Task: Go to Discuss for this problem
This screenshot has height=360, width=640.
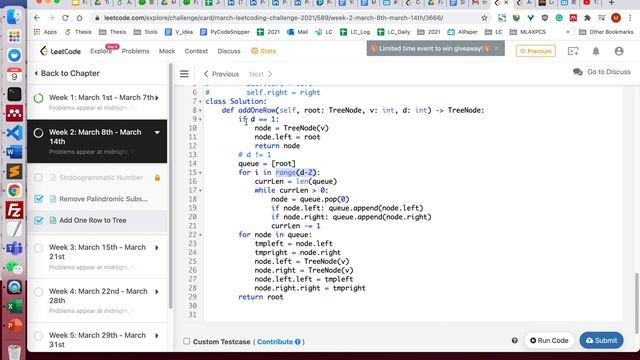Action: click(602, 72)
